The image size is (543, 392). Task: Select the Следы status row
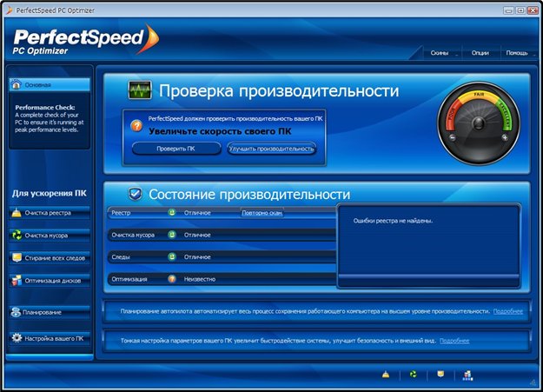(x=222, y=256)
